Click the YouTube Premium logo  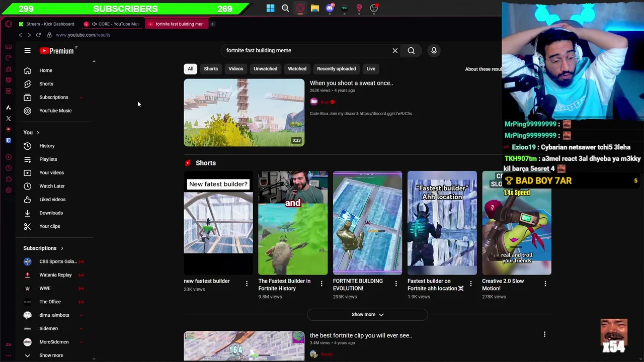[56, 51]
